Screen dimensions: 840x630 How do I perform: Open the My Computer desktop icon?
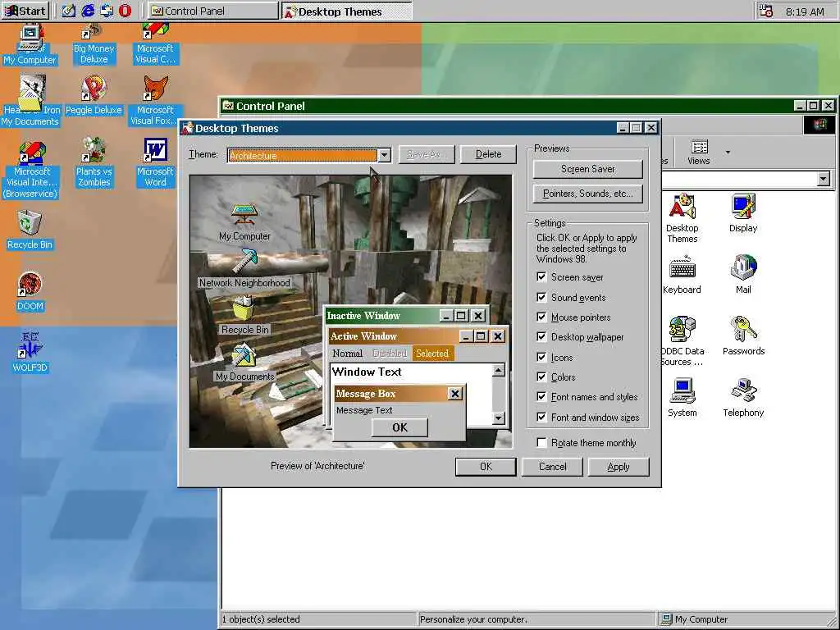pos(30,46)
